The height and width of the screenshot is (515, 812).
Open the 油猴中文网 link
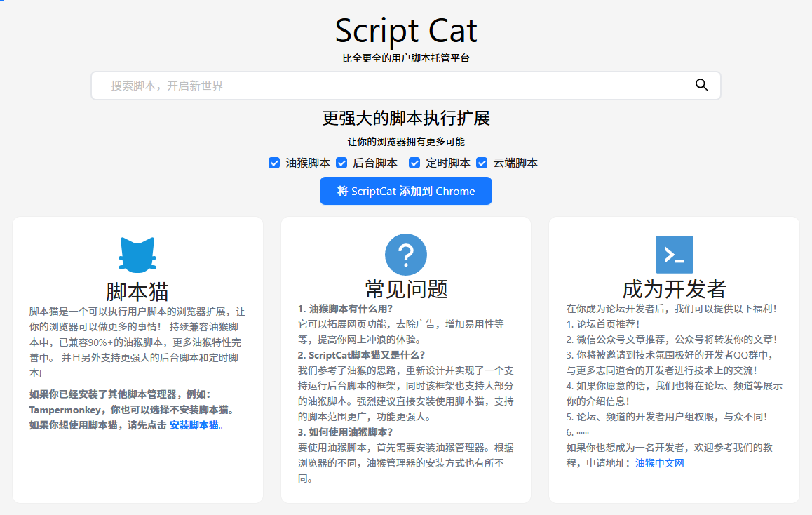(660, 463)
